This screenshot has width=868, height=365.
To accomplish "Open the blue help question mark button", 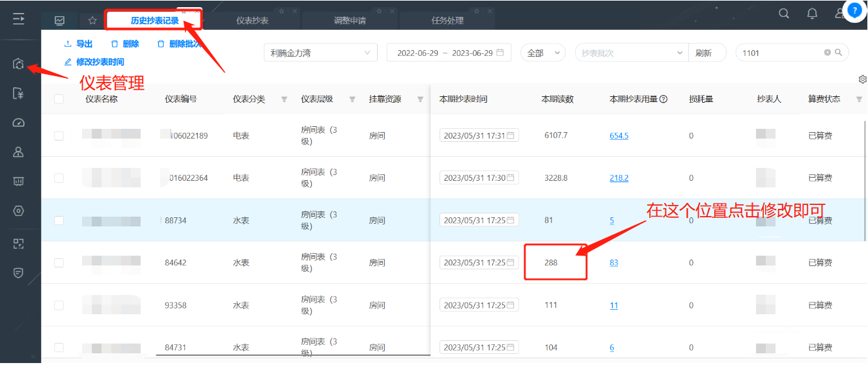I will click(x=855, y=10).
